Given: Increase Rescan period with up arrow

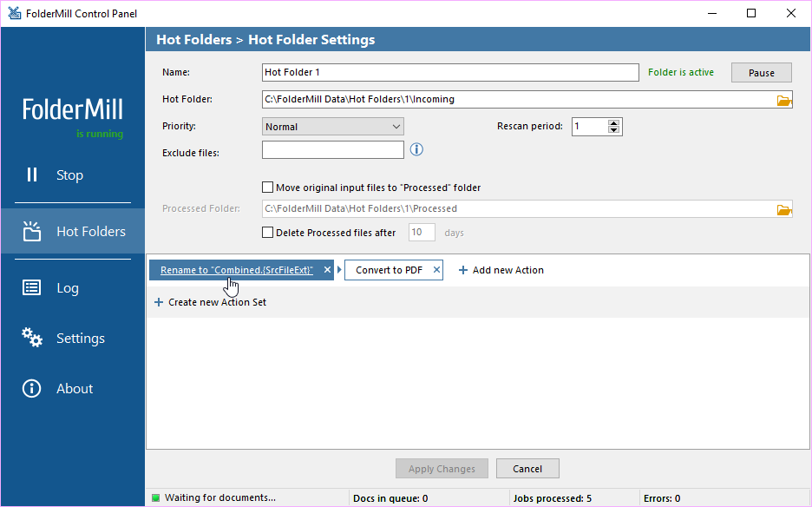Looking at the screenshot, I should tap(613, 123).
